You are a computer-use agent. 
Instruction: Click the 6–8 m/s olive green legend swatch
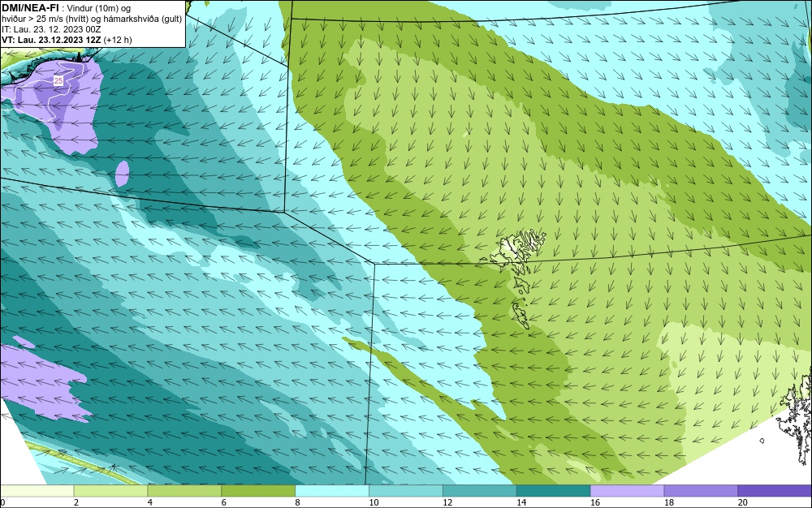[258, 491]
